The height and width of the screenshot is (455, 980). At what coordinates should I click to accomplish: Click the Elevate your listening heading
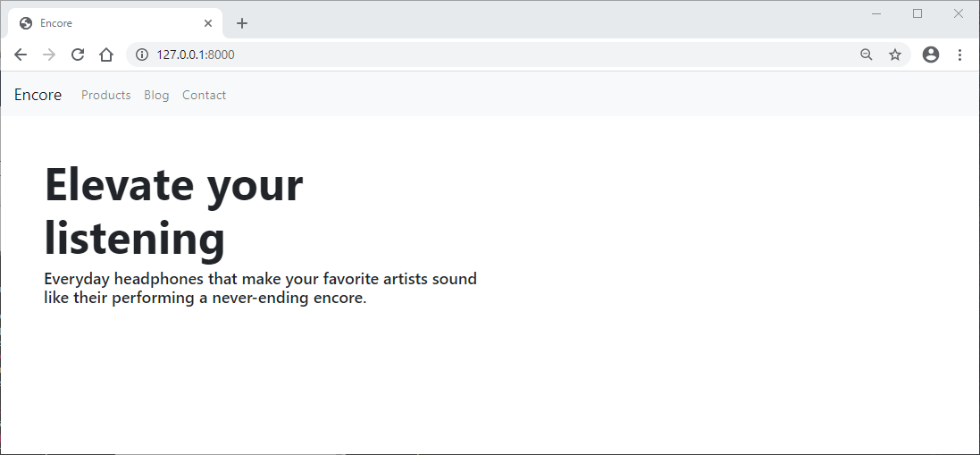(173, 211)
